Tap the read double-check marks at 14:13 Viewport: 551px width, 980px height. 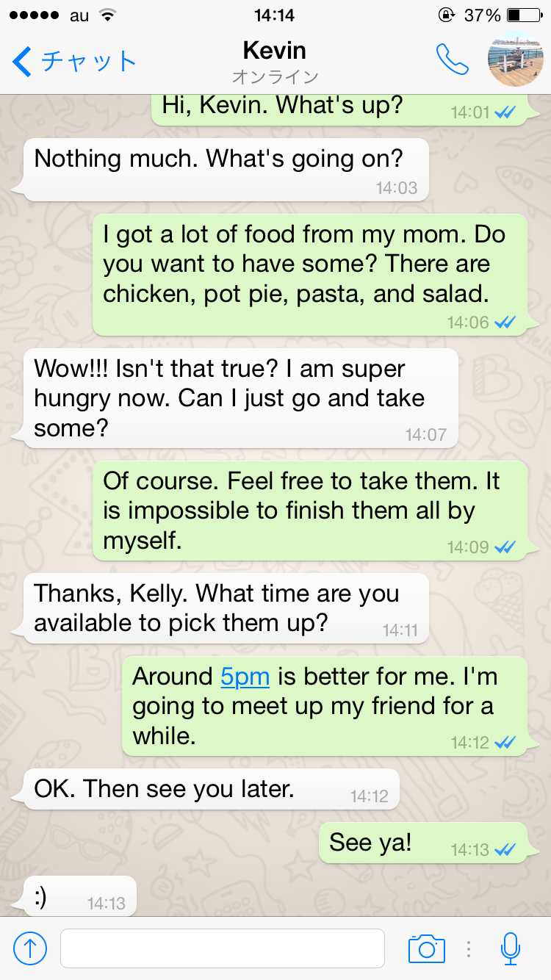click(505, 850)
